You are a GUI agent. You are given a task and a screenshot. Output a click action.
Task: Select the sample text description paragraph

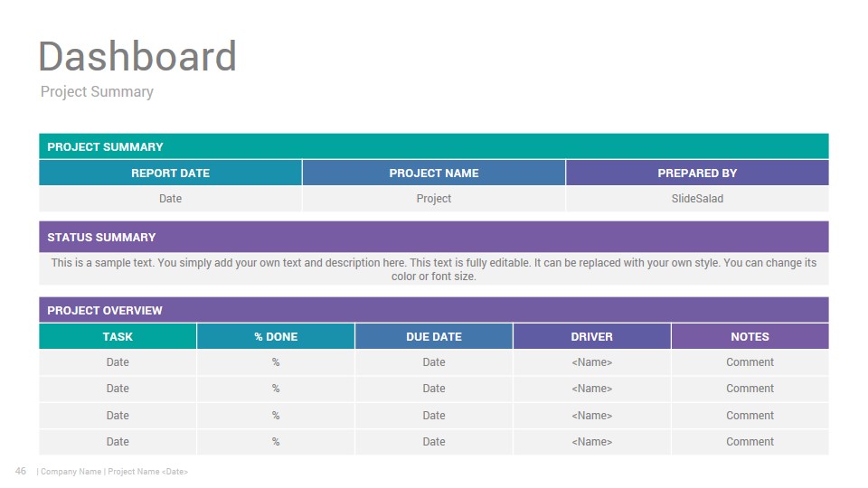[433, 269]
